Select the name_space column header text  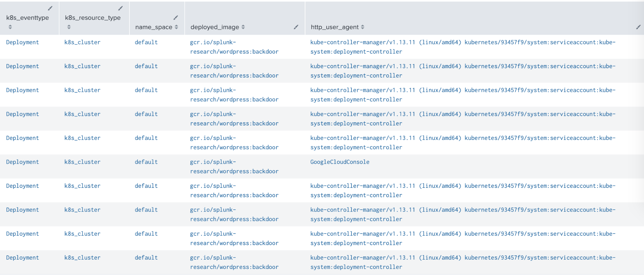pyautogui.click(x=154, y=27)
